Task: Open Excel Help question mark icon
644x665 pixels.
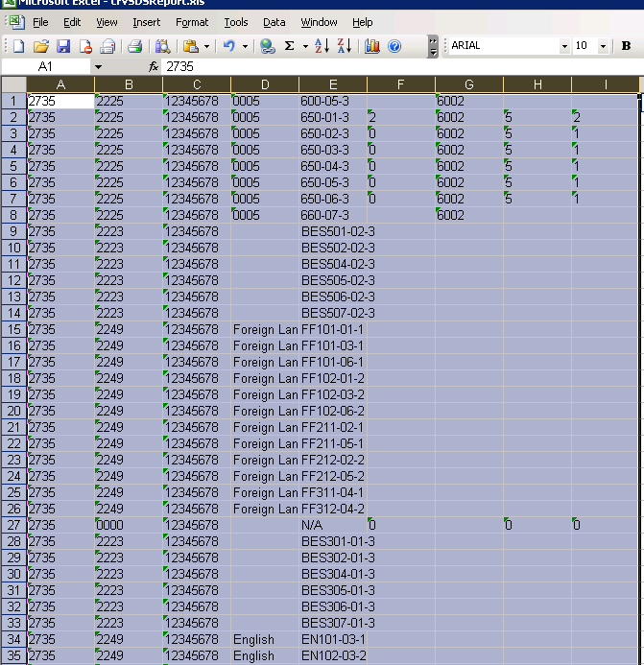Action: pos(394,46)
